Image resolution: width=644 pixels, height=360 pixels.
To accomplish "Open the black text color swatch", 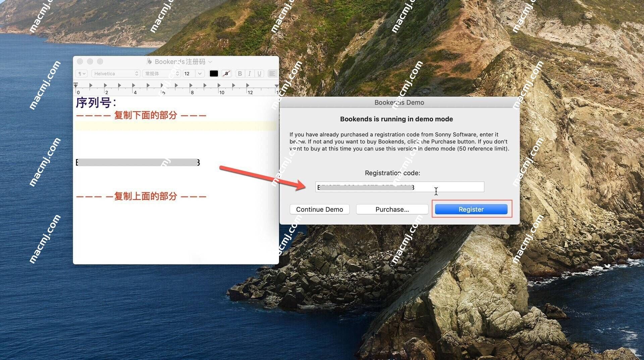I will point(214,74).
